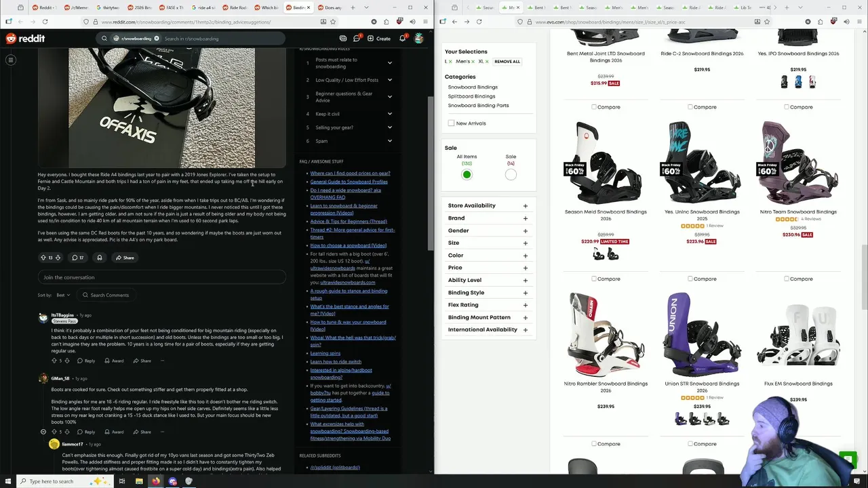Give an award to the Reddit post

[x=100, y=258]
